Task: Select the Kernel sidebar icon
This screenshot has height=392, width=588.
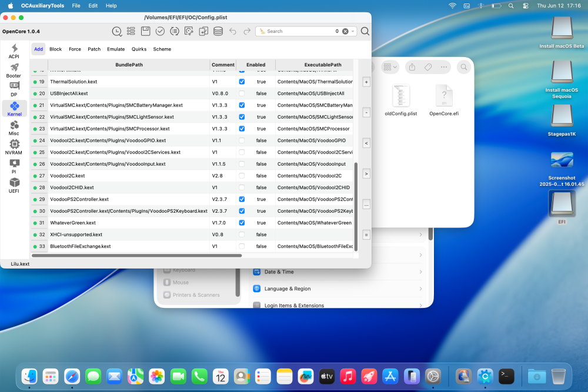Action: tap(14, 109)
